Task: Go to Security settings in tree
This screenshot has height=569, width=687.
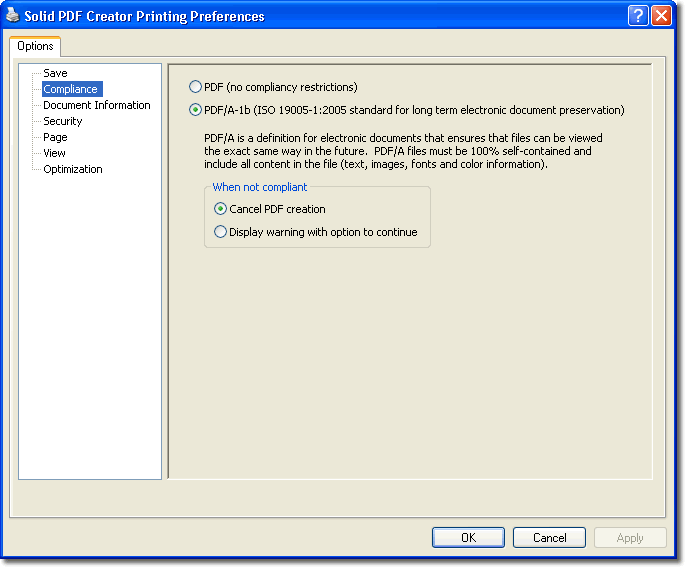Action: [x=62, y=121]
